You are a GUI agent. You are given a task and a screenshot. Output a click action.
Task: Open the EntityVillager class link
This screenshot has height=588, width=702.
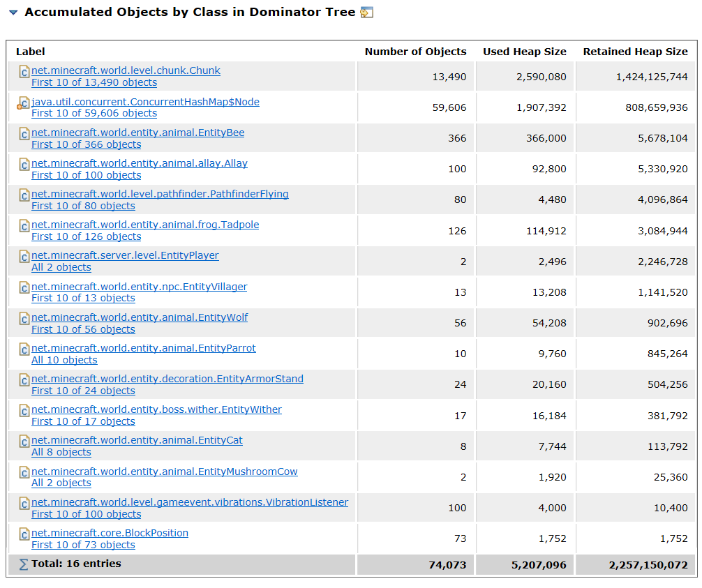pos(140,287)
